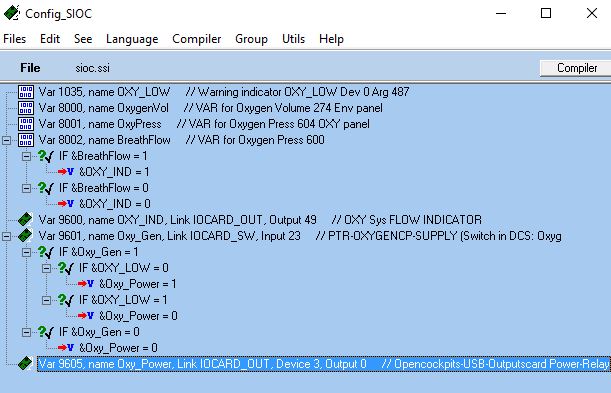The height and width of the screenshot is (393, 611).
Task: Select the IF &OXY_LOW = 1 line
Action: tap(123, 300)
